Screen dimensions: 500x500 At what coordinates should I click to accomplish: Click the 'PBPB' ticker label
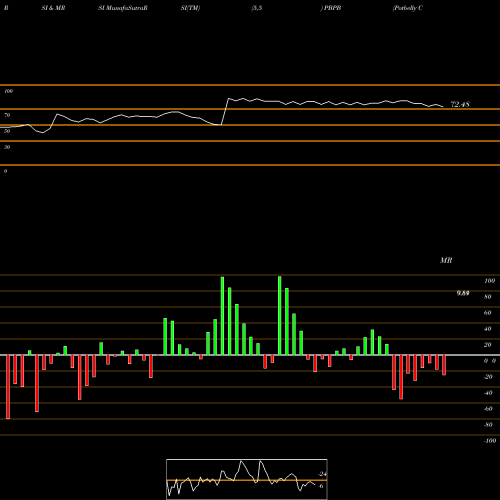point(332,8)
